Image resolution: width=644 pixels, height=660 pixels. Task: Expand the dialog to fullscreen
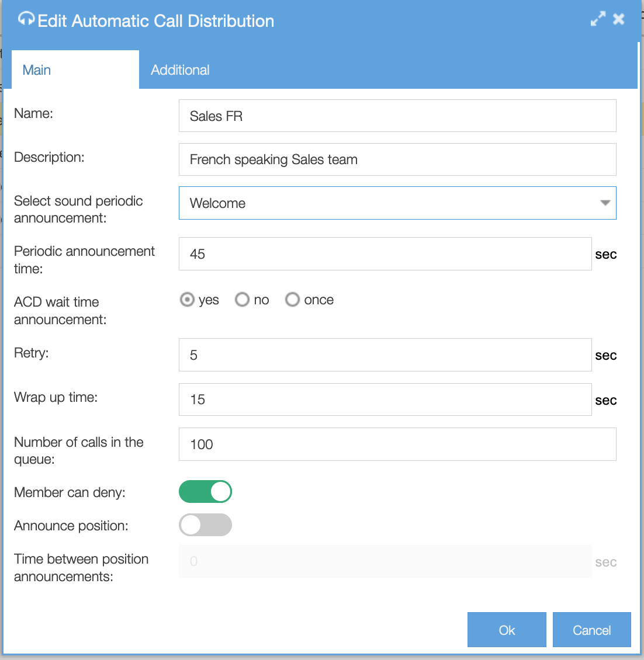coord(597,19)
